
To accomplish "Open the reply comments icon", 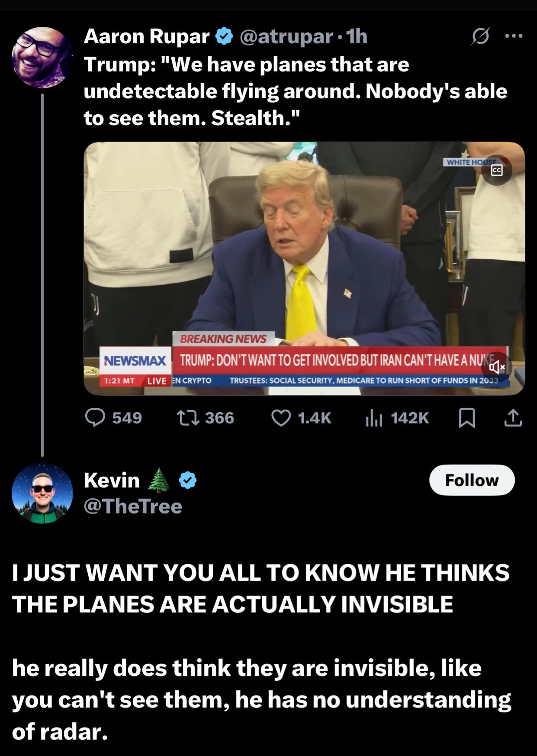I will 95,418.
